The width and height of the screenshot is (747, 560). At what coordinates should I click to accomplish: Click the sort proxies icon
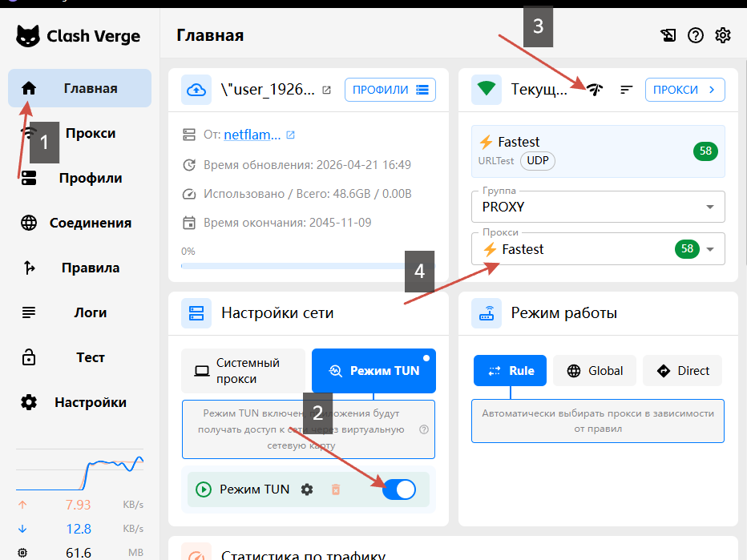(x=627, y=90)
